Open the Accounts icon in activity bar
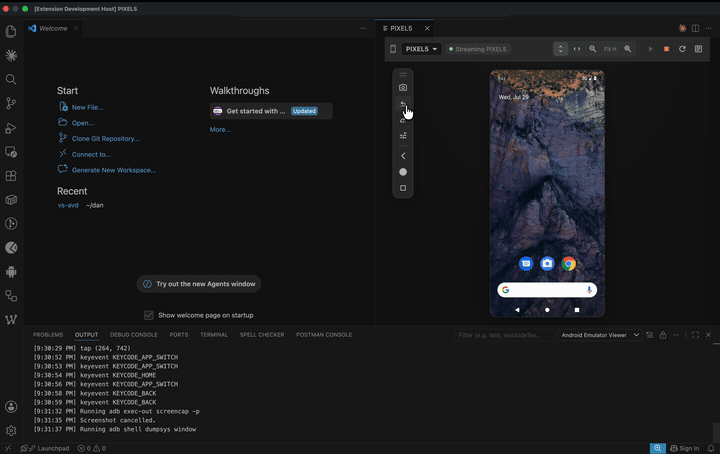Screen dimensions: 720x454 click(x=11, y=407)
